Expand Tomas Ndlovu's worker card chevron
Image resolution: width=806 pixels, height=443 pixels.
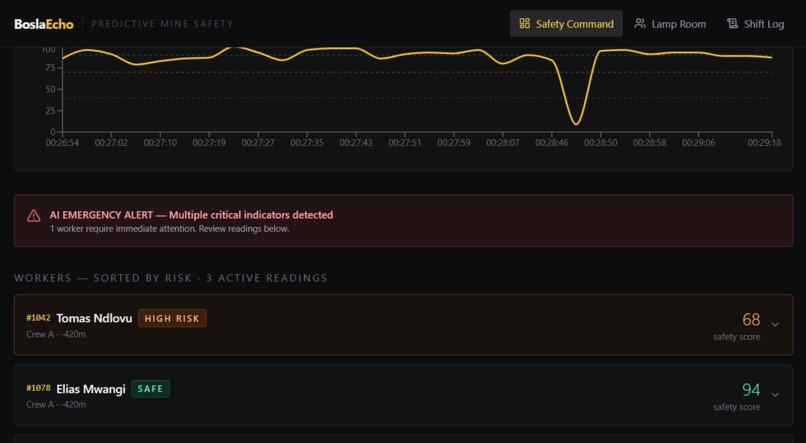(775, 324)
